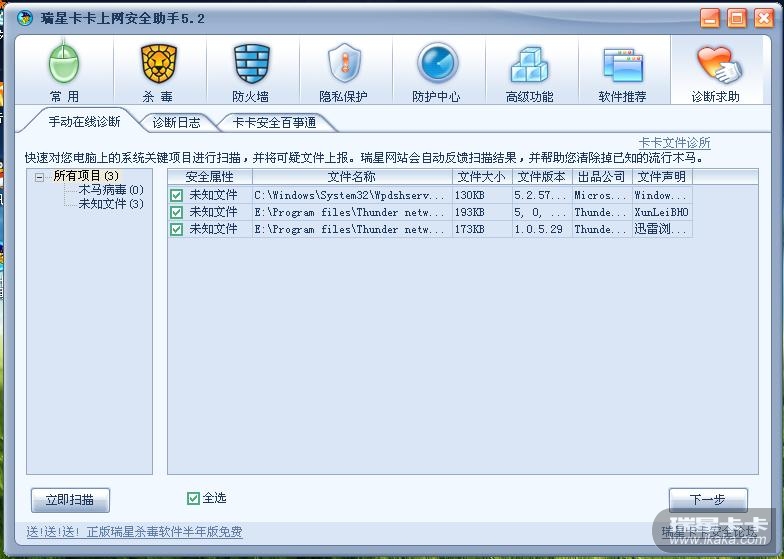This screenshot has height=559, width=784.
Task: Click the 立即扫描 button
Action: click(70, 500)
